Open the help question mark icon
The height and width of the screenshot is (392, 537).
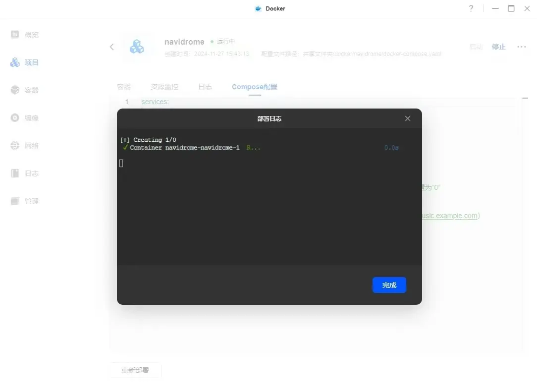point(471,8)
